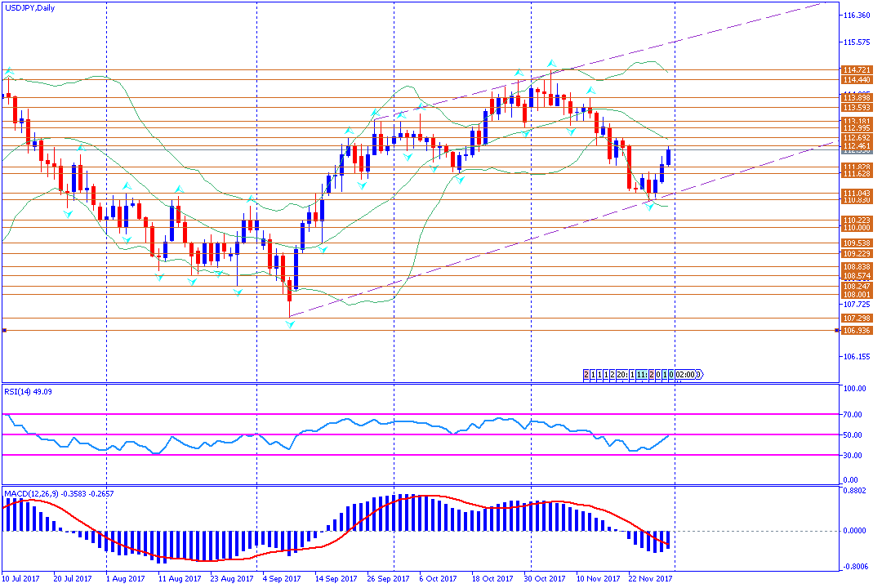
Task: Select the 114.721 price level label
Action: pos(856,70)
